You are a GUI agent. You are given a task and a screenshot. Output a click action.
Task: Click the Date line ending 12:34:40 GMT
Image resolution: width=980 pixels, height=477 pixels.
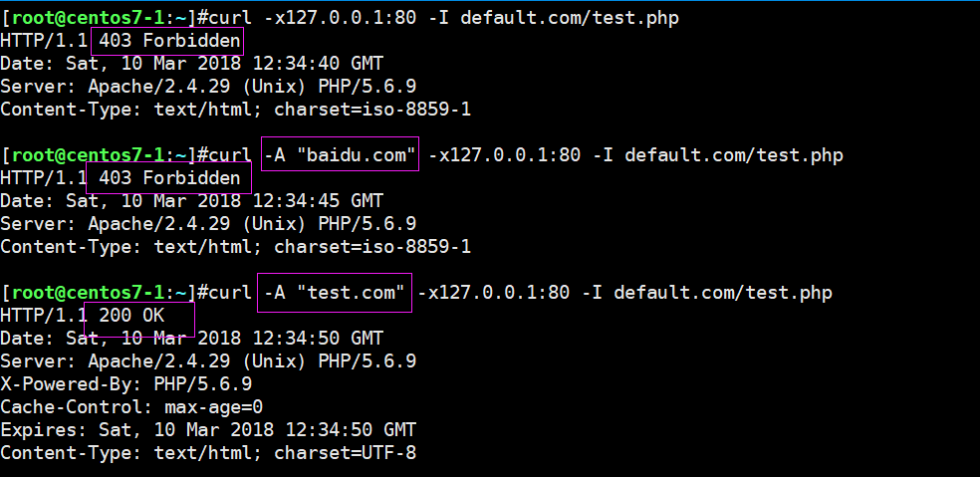pyautogui.click(x=191, y=64)
